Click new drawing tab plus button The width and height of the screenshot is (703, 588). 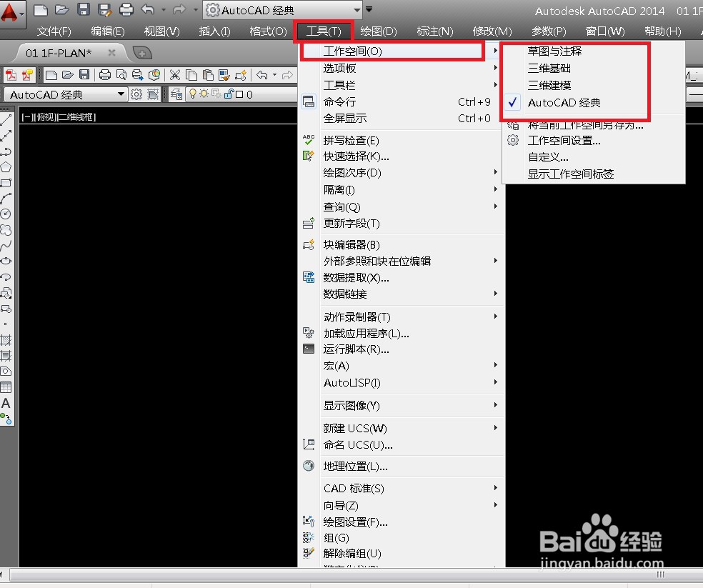(x=142, y=54)
